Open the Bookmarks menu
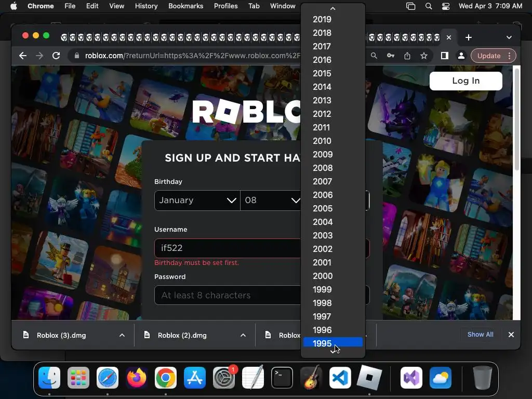This screenshot has height=399, width=532. pos(185,6)
